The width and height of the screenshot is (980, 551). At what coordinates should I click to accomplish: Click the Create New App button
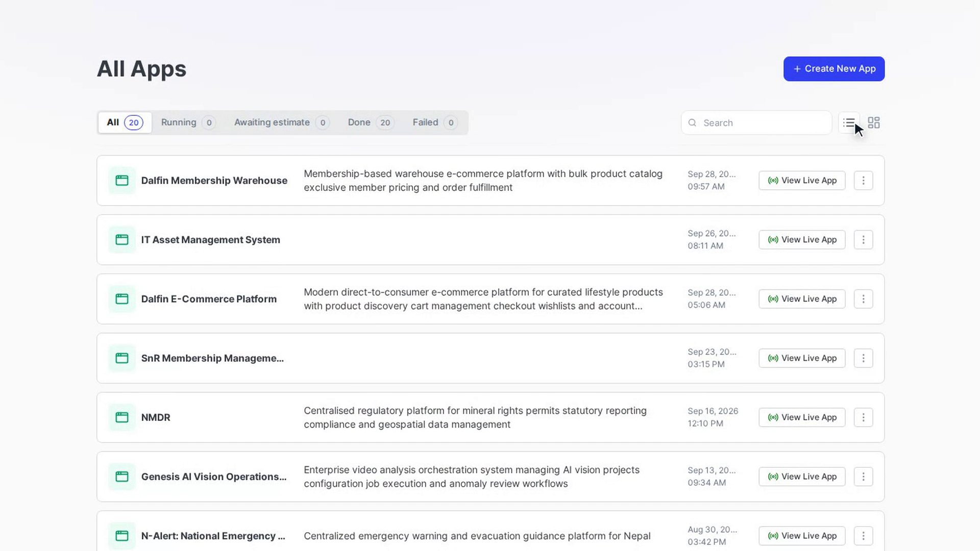[x=834, y=69]
